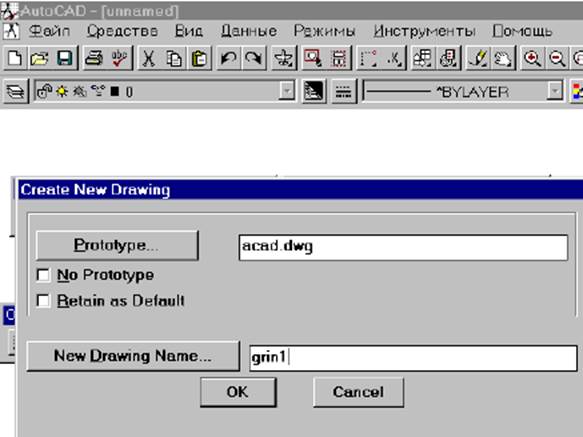Toggle the freeze snowflake icon for layer 0
Screen dimensions: 583x437
point(80,91)
